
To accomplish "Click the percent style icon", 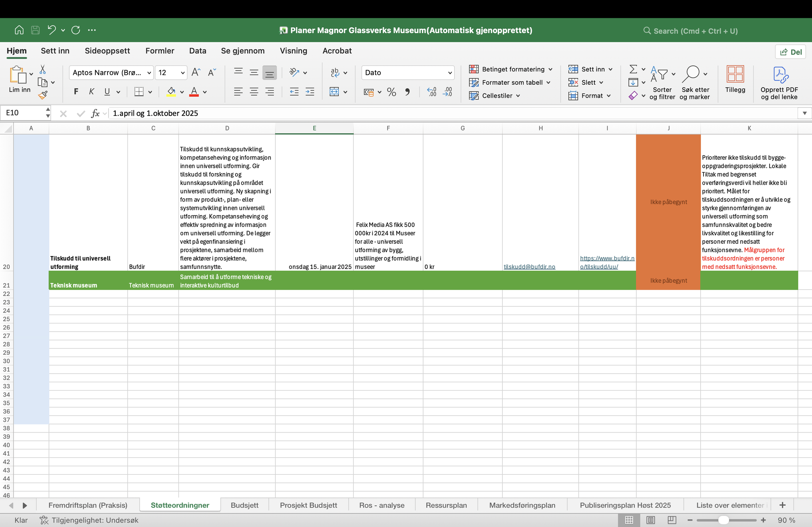I will coord(391,92).
